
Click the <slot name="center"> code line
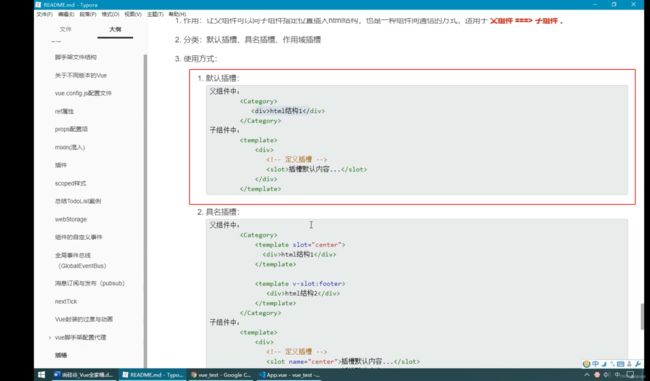click(343, 362)
